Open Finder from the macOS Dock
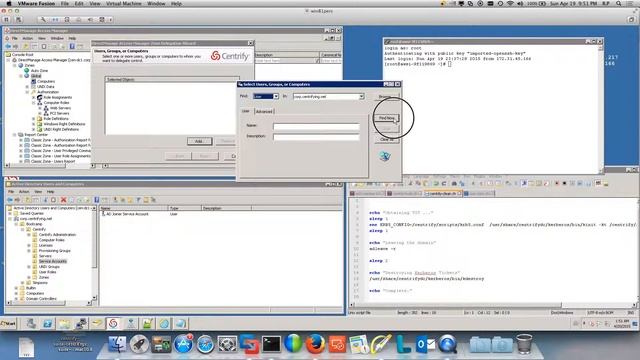The image size is (640, 360). pos(118,344)
